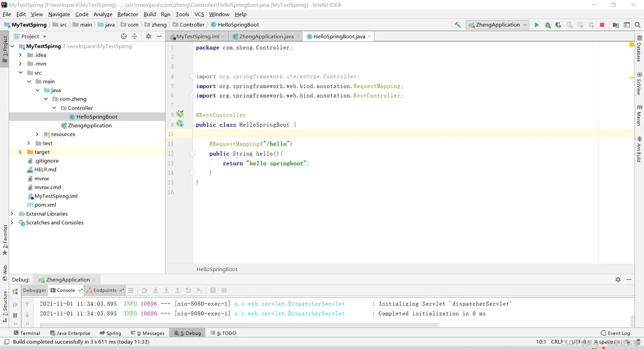Toggle the Database side panel
644x349 pixels.
[x=639, y=49]
